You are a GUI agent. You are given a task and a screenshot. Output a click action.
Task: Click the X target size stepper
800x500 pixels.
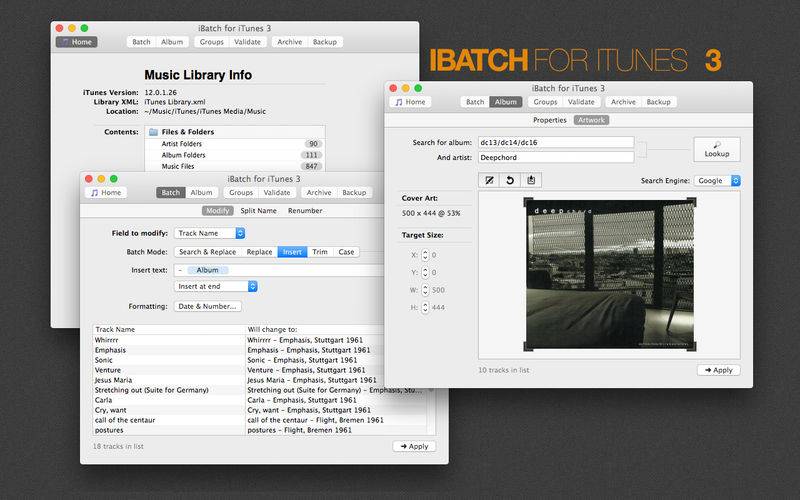coord(425,255)
